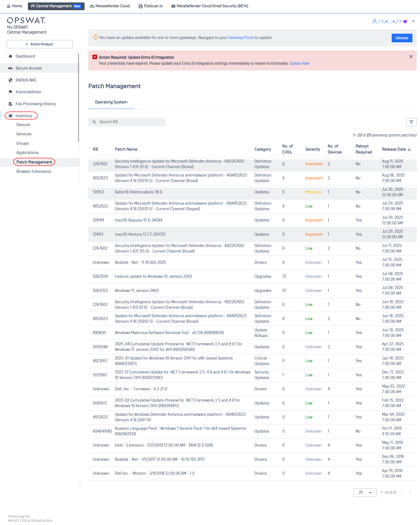
Task: Toggle Release Date sort arrow
Action: [409, 149]
